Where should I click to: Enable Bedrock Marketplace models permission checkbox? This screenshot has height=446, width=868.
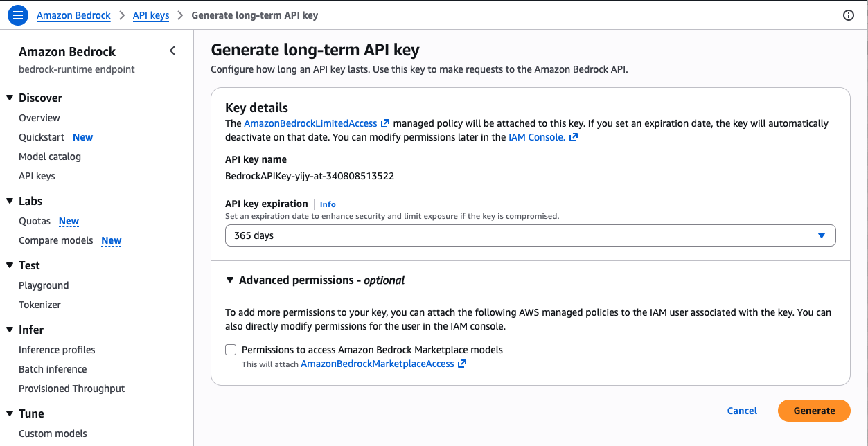(x=231, y=350)
